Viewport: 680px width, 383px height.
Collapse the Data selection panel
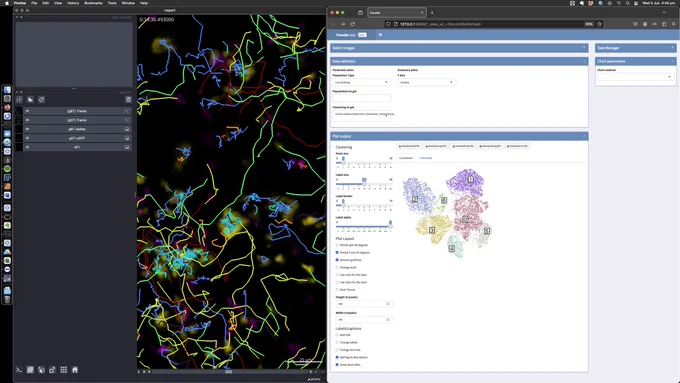584,61
